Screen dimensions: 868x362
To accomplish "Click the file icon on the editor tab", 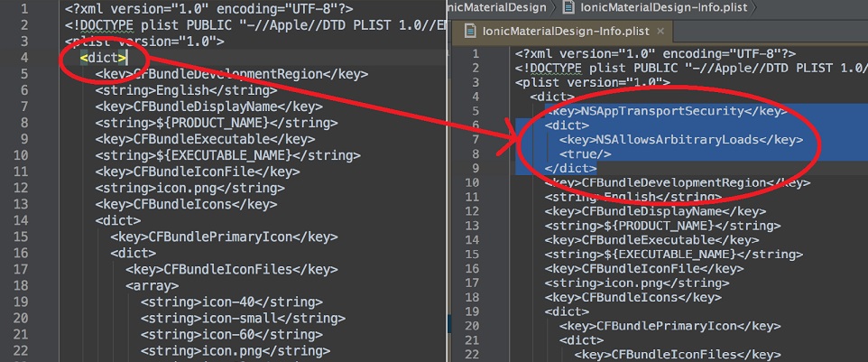I will coord(469,32).
